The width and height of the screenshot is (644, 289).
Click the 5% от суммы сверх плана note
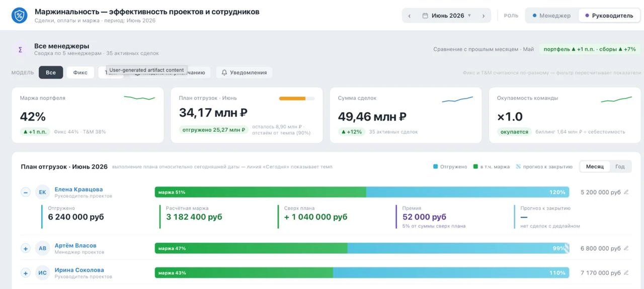click(x=434, y=226)
